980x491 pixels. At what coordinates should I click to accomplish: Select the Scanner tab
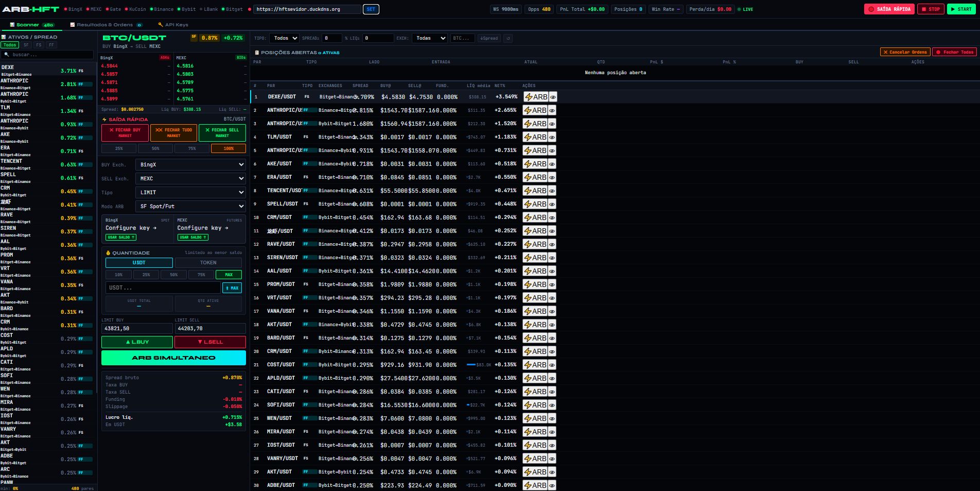(x=32, y=25)
